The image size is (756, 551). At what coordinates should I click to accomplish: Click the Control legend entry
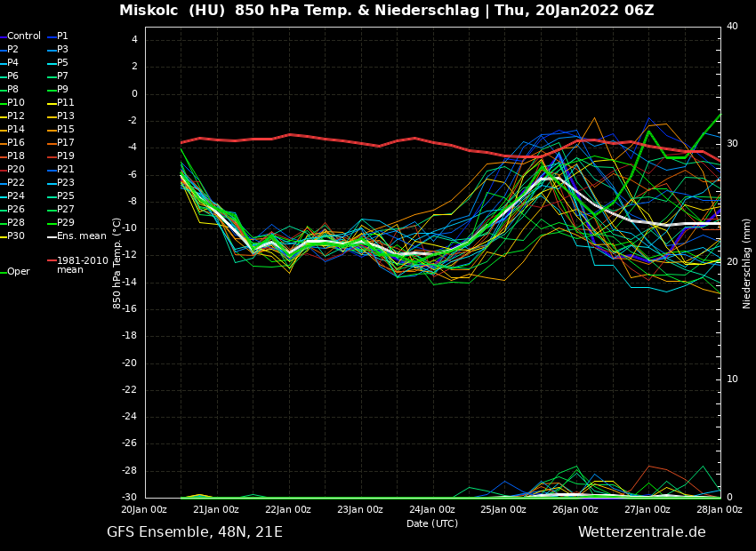[x=24, y=36]
